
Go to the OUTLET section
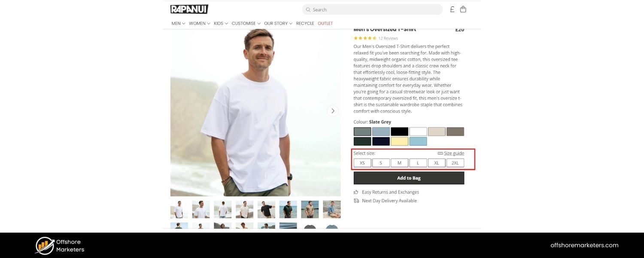[325, 23]
